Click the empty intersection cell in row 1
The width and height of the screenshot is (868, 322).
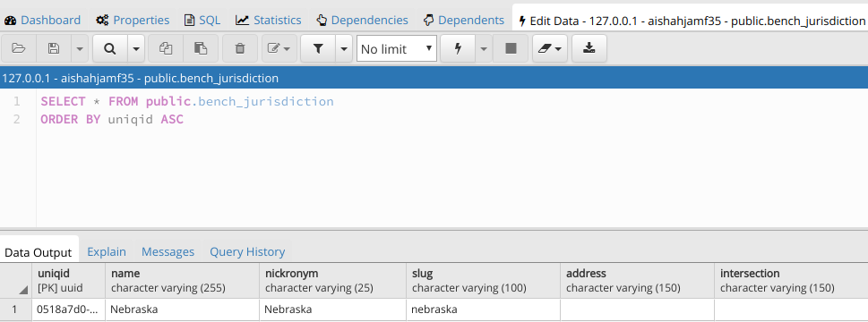[x=791, y=309]
